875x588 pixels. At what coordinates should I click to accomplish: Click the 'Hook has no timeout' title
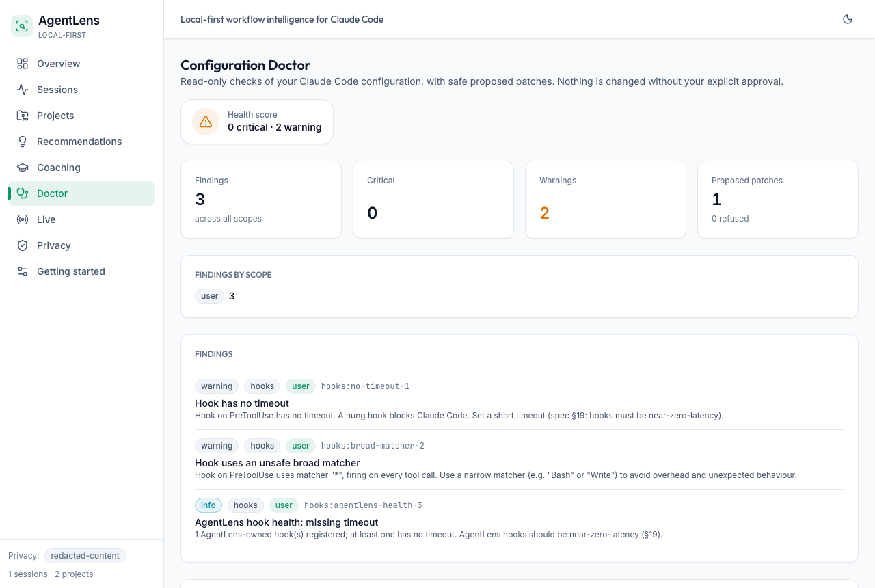242,403
